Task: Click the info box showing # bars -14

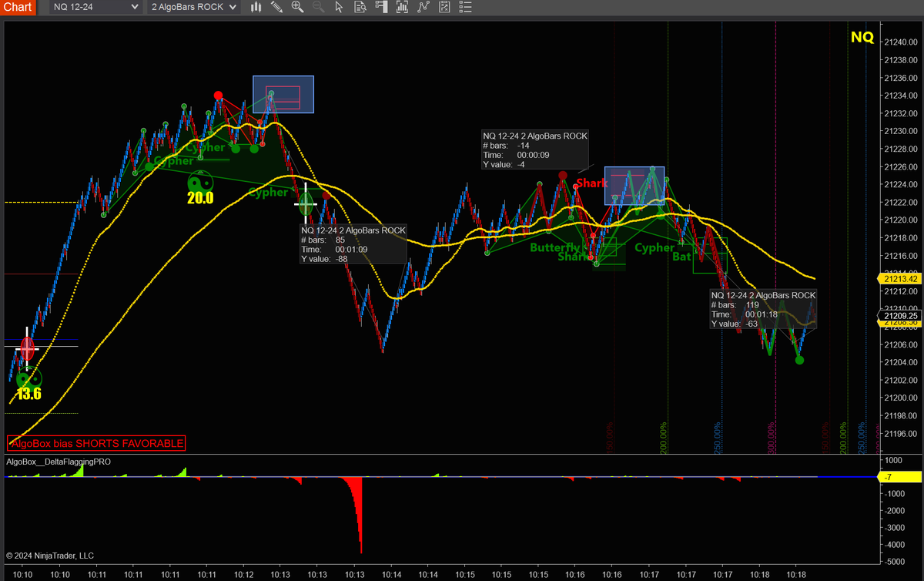Action: tap(534, 149)
